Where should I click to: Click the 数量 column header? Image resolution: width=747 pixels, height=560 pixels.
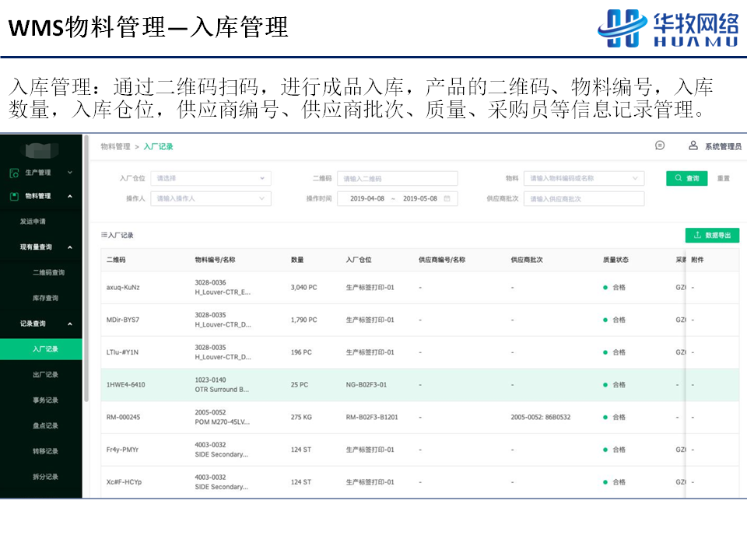click(x=297, y=260)
